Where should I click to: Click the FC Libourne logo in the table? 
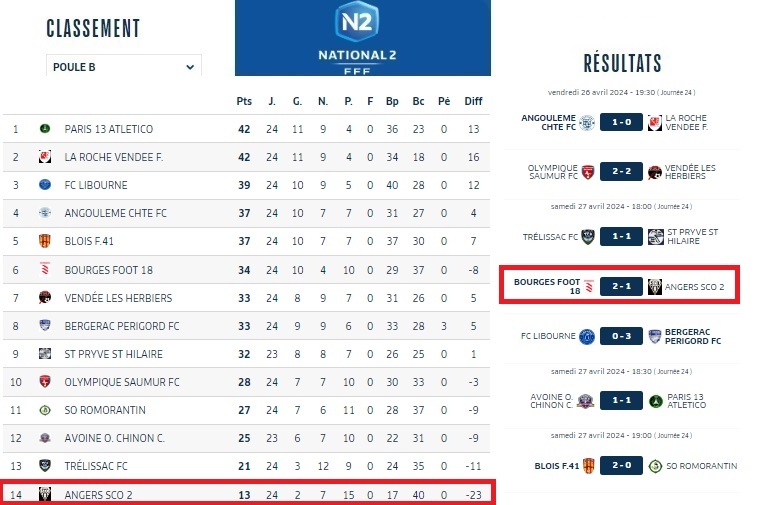45,185
